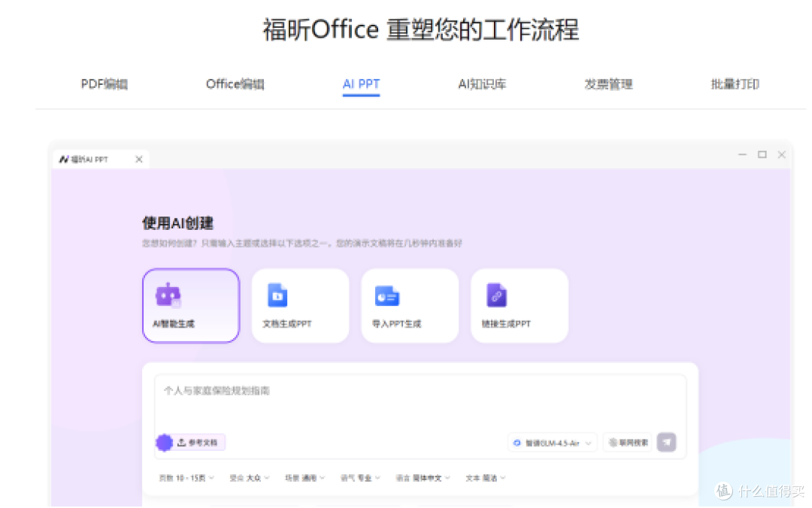Click the link-file icon for 链接生成PPT

click(497, 295)
